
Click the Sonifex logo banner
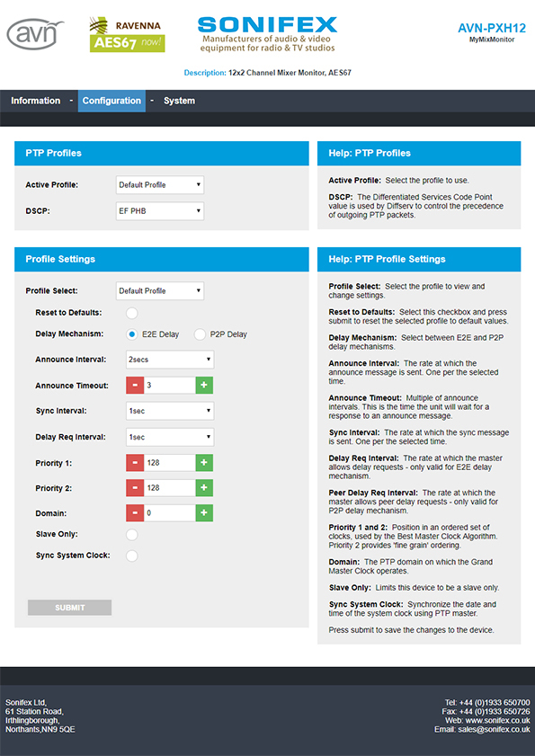(267, 34)
